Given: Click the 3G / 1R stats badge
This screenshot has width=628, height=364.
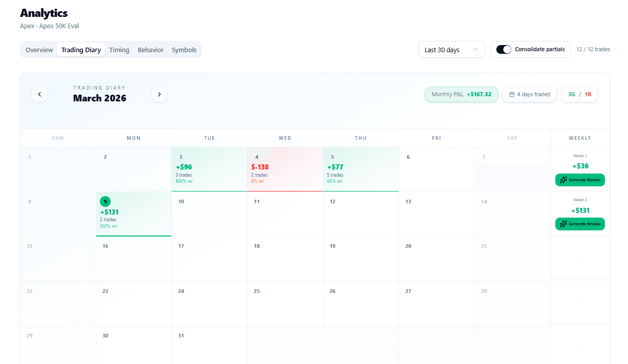Looking at the screenshot, I should point(579,94).
